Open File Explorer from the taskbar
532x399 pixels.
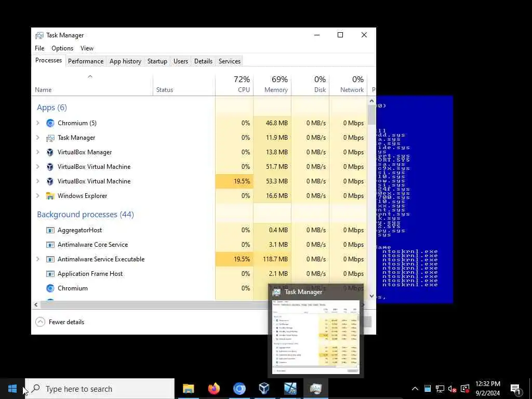188,389
